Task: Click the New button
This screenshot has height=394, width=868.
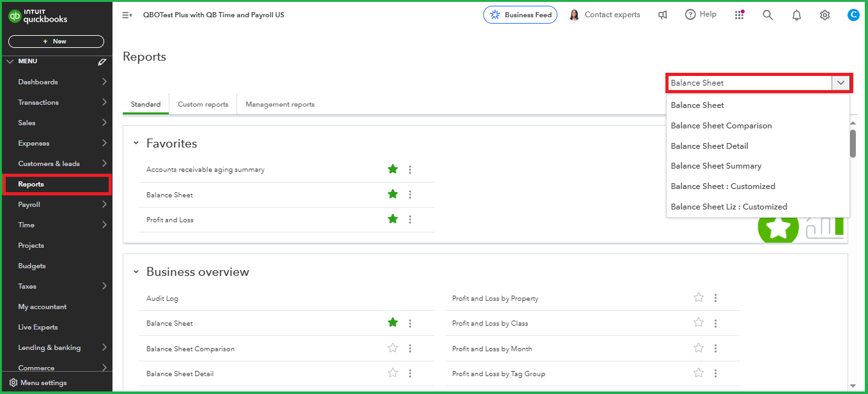Action: click(x=56, y=42)
